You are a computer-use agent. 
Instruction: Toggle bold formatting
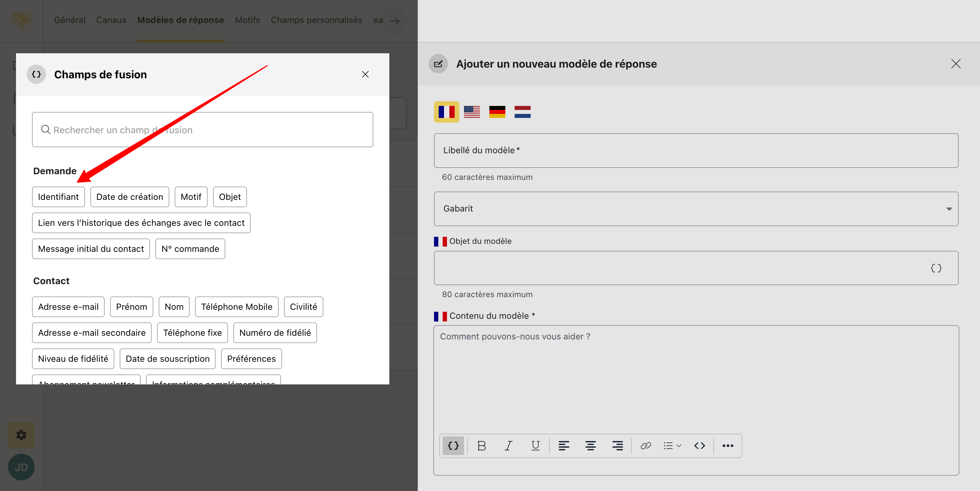click(482, 446)
